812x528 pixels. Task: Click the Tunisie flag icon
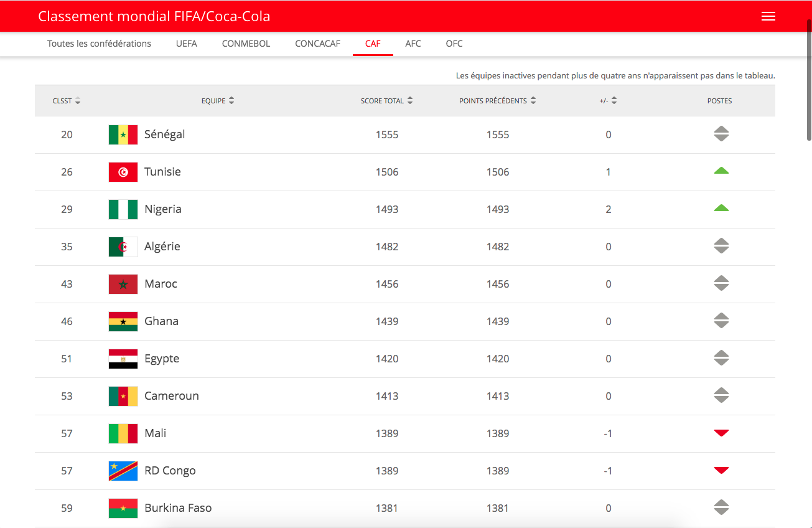point(123,172)
